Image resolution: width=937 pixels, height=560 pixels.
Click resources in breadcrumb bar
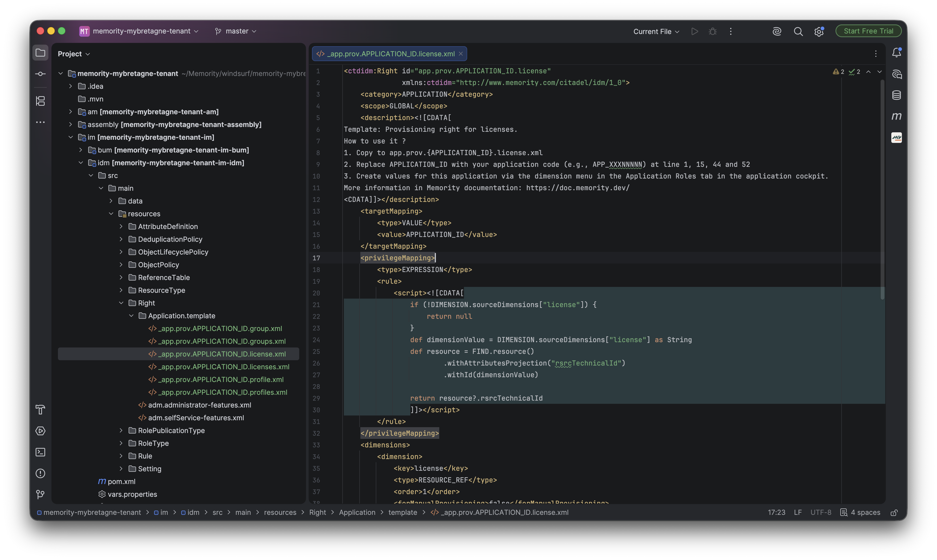pos(280,512)
